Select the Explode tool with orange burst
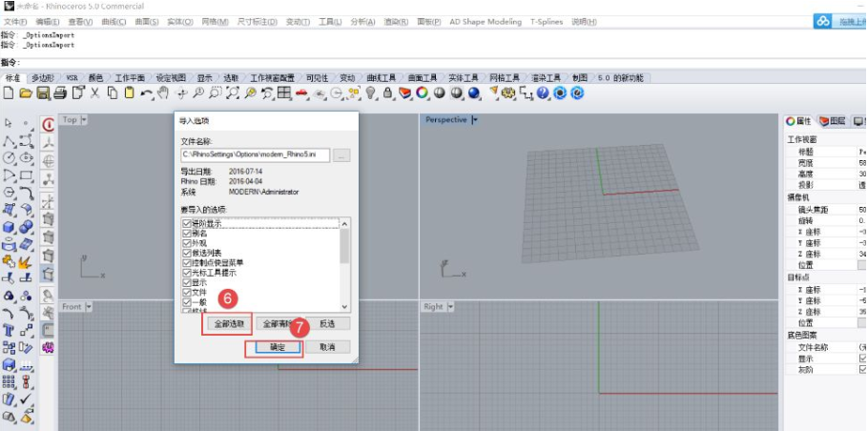Viewport: 868px width, 431px height. pos(26,261)
